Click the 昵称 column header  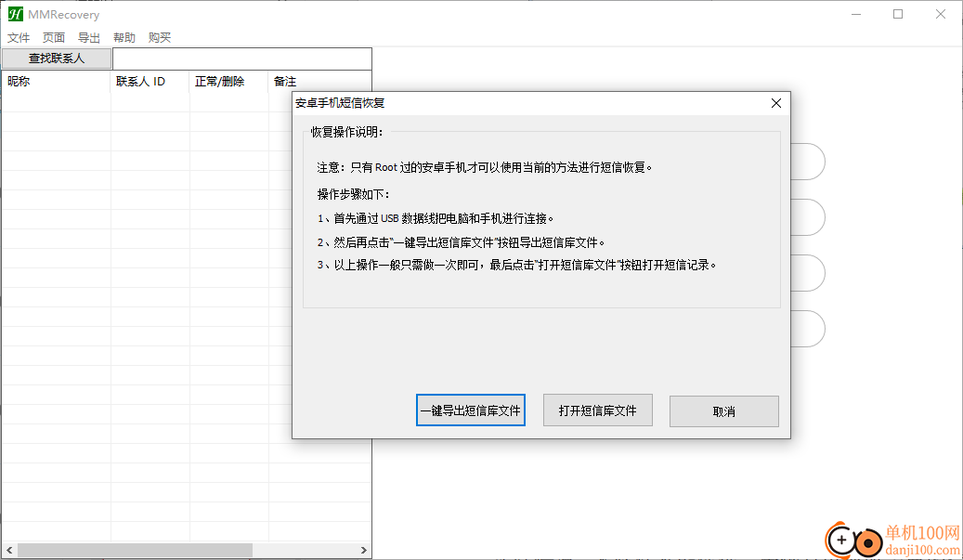56,81
